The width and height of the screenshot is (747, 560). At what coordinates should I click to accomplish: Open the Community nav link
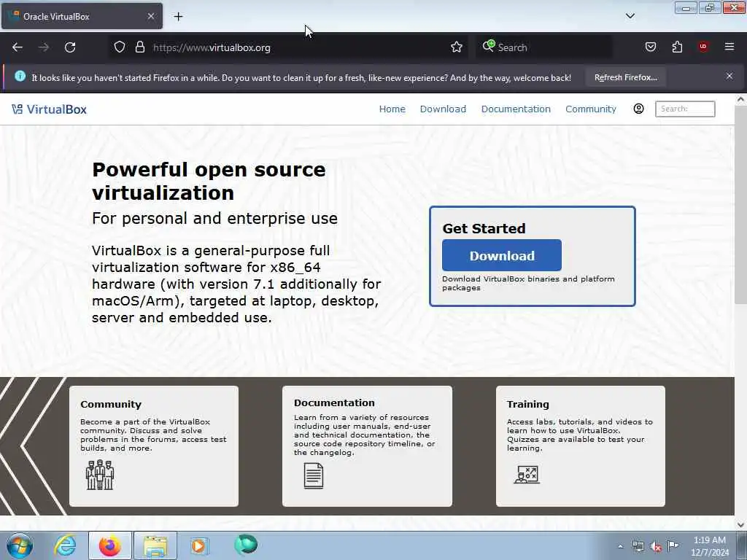pyautogui.click(x=591, y=109)
